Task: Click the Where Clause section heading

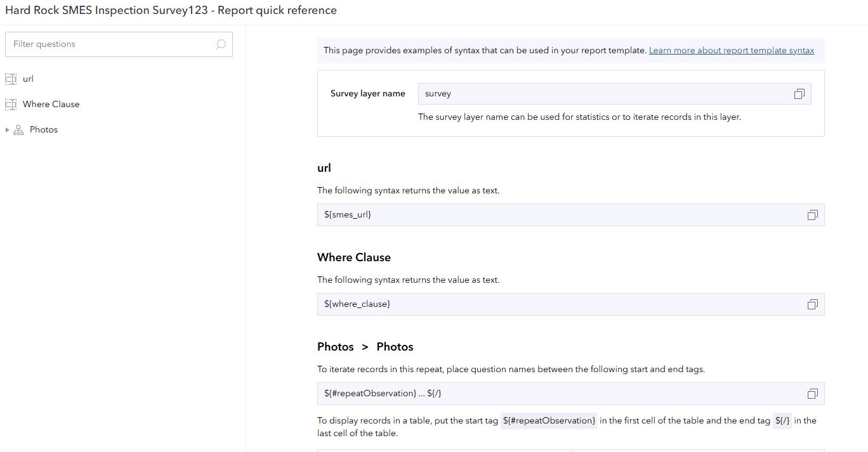Action: click(354, 257)
